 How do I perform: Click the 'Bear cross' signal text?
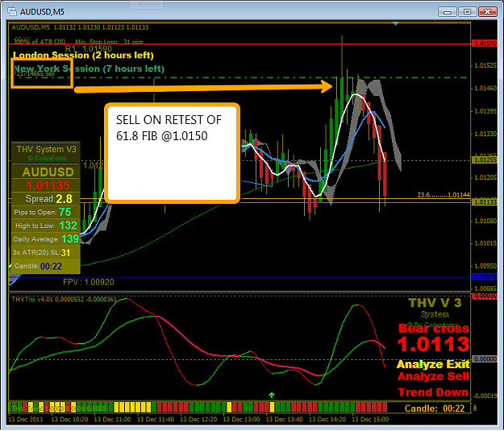click(433, 329)
